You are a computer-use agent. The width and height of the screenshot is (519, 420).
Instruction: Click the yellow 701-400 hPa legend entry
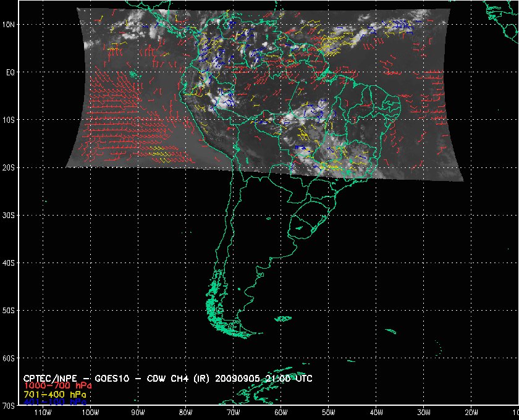pos(55,395)
